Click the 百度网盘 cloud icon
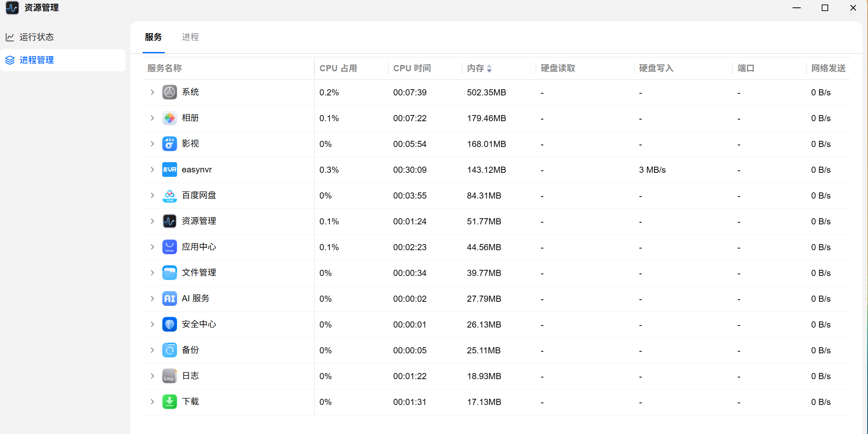This screenshot has width=868, height=434. 169,195
